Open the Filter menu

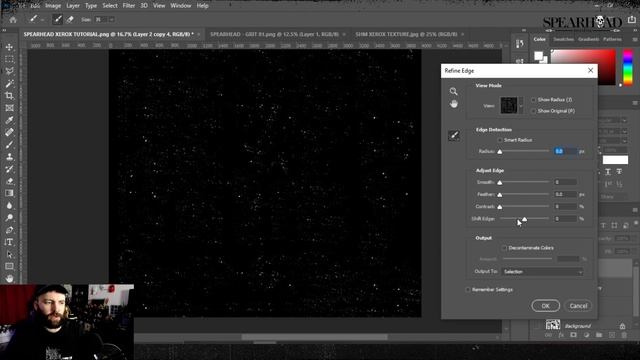coord(129,6)
